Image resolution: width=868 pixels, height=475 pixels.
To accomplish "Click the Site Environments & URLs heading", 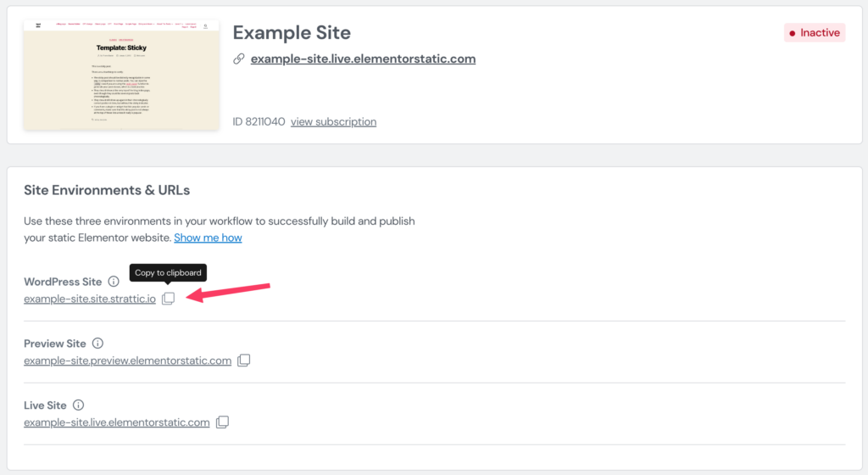I will (107, 190).
